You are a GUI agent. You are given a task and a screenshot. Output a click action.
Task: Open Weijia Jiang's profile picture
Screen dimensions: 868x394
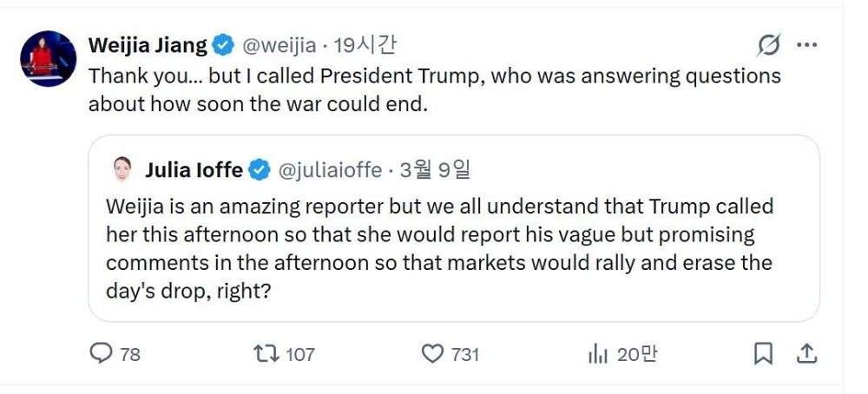pyautogui.click(x=48, y=58)
